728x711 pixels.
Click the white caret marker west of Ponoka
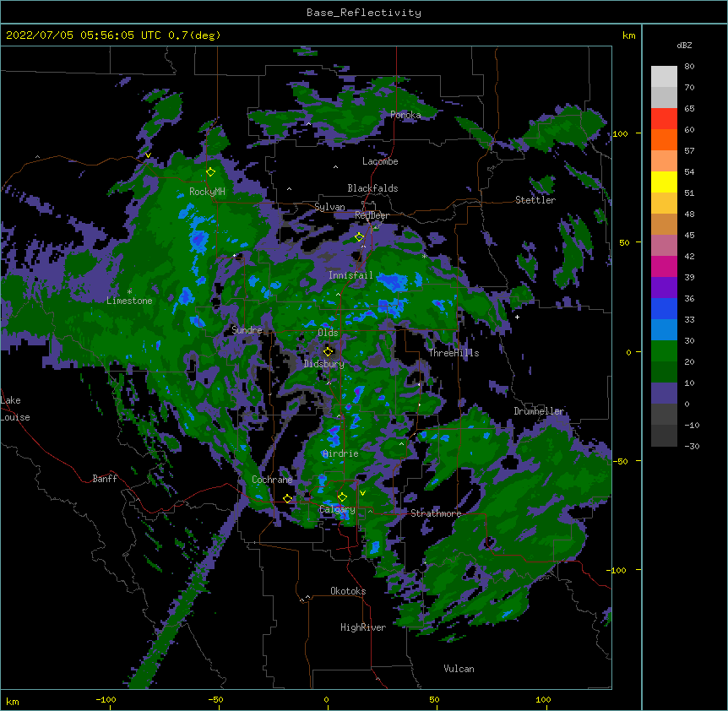coord(308,123)
